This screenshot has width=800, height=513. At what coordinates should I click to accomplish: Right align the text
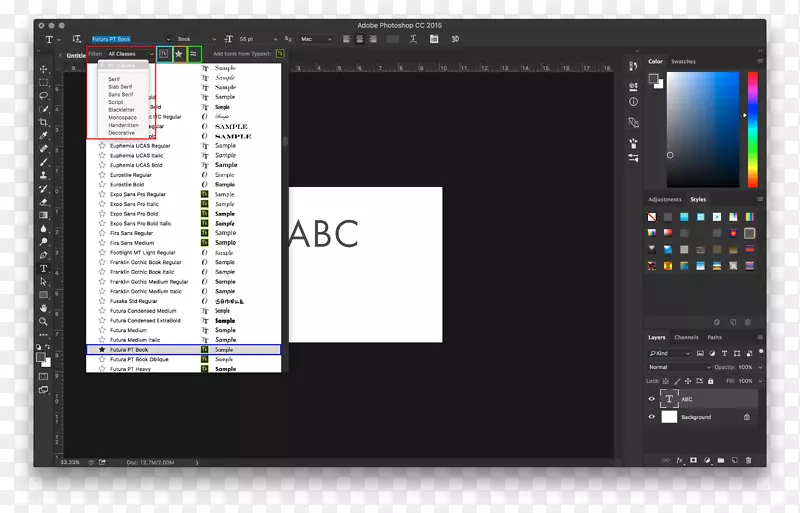pyautogui.click(x=373, y=39)
